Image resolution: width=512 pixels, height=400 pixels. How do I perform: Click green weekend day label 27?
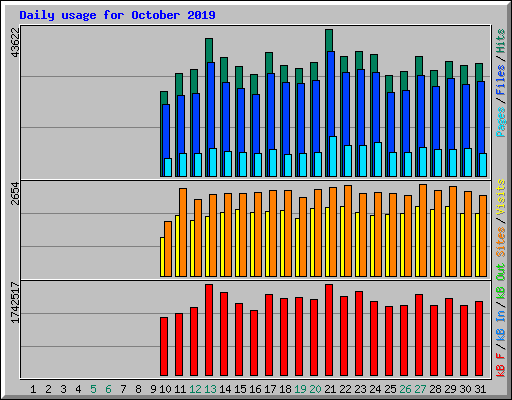pos(420,389)
